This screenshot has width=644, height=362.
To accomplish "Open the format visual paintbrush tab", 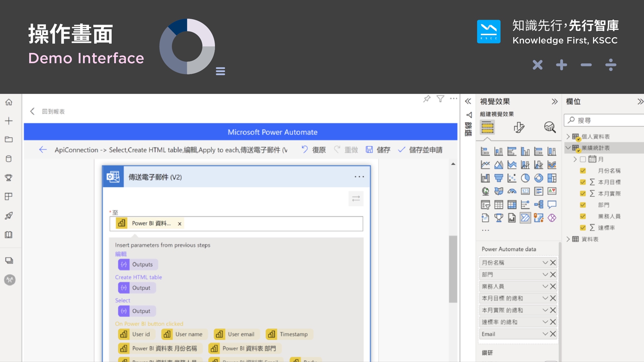I will coord(519,127).
